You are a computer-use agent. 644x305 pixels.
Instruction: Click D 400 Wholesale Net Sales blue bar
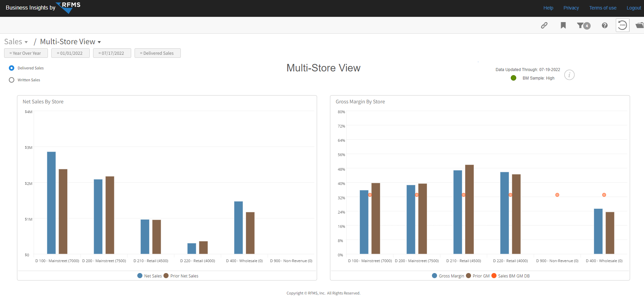239,227
